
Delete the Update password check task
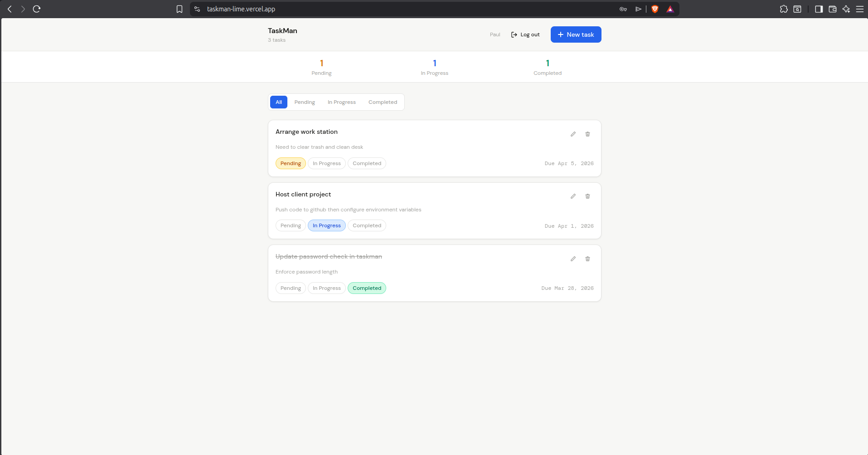[587, 259]
